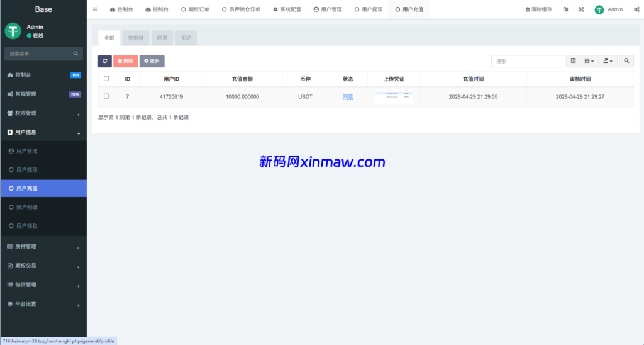Open the 用户提现 top tab
Screen dimensions: 644x345
(369, 9)
